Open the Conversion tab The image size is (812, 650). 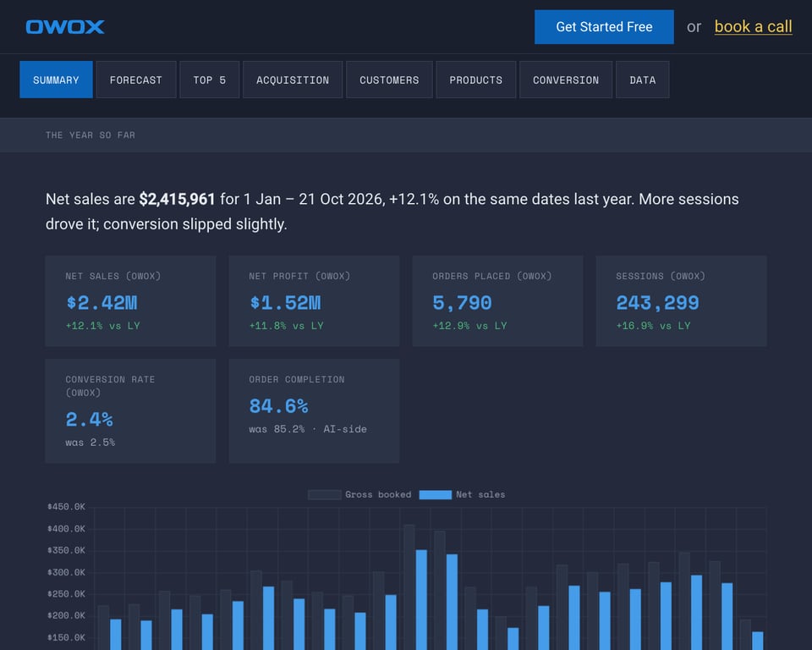pos(566,80)
